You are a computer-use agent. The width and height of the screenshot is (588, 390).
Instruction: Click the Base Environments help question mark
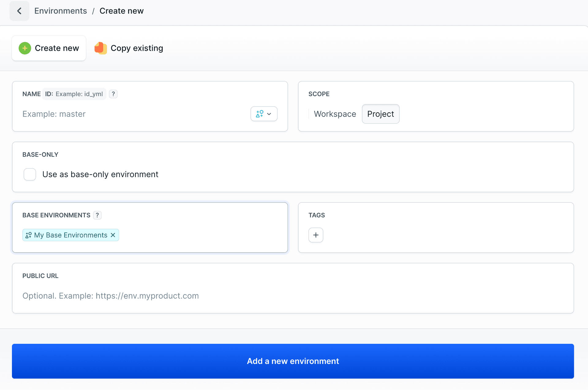pyautogui.click(x=97, y=215)
